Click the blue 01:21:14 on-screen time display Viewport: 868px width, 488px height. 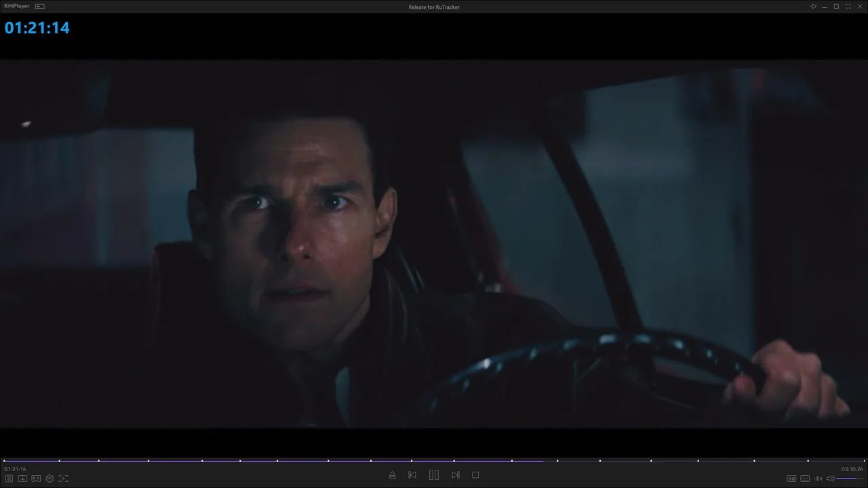coord(37,28)
